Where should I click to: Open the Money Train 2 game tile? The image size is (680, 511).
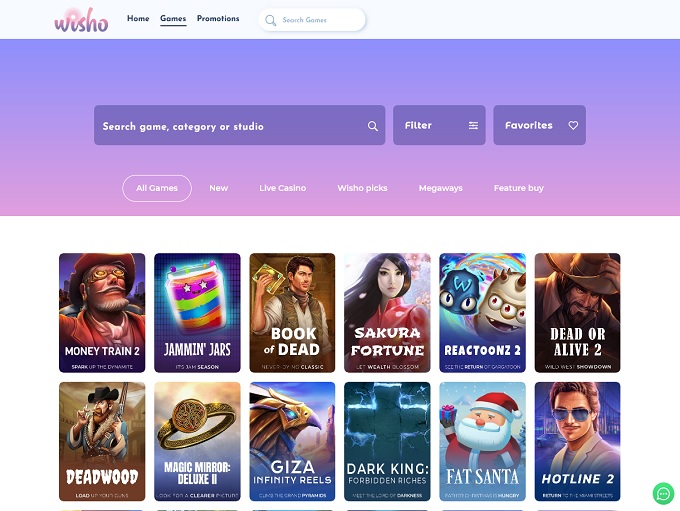102,313
